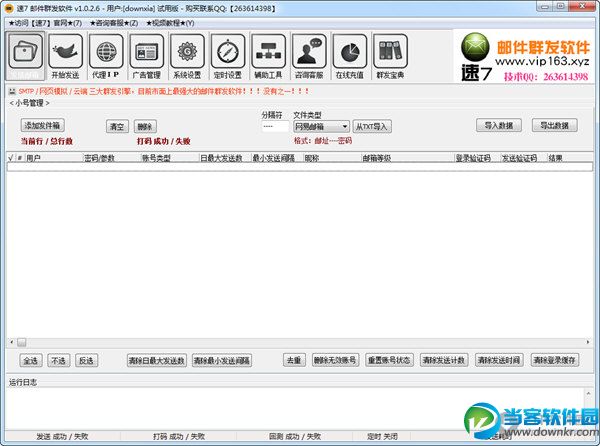Open 群发宝典 books icon
The height and width of the screenshot is (446, 600).
[390, 56]
